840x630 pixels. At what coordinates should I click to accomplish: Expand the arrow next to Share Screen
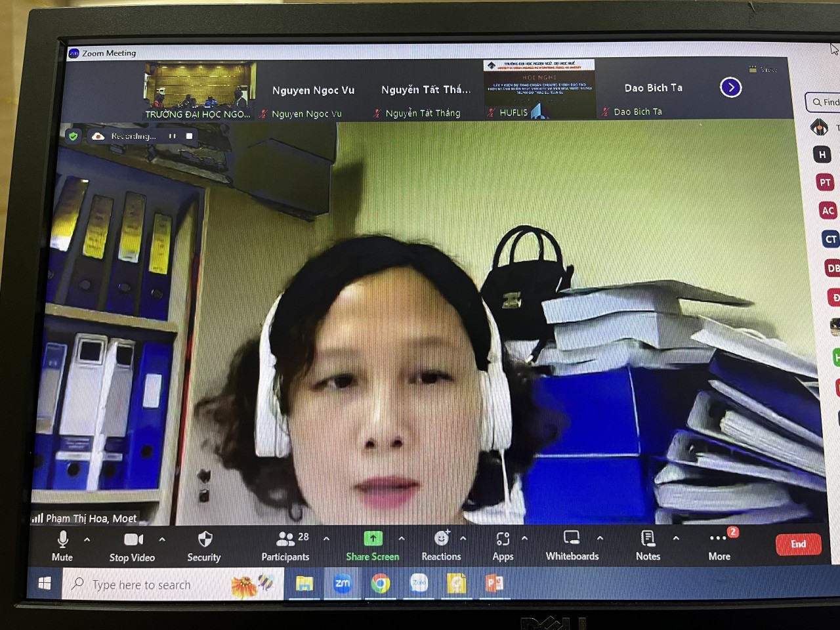pyautogui.click(x=402, y=539)
